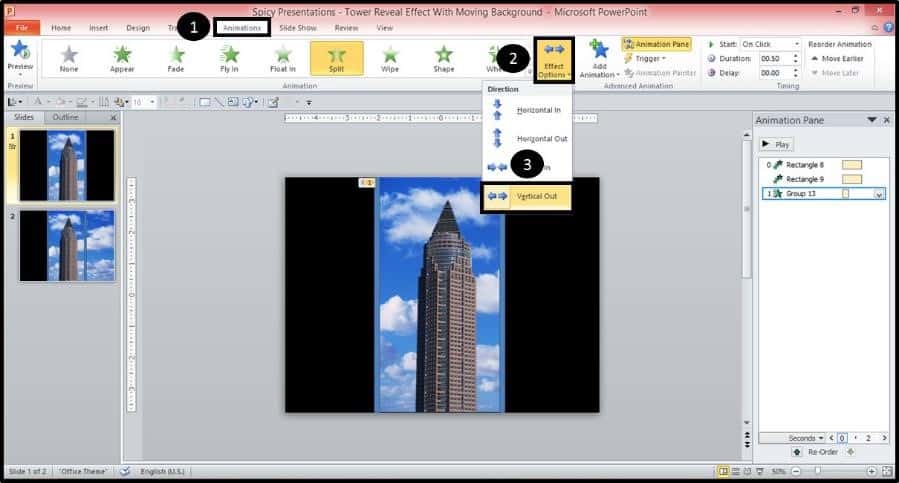Select the line shape tool in quick toolbar

tap(218, 102)
